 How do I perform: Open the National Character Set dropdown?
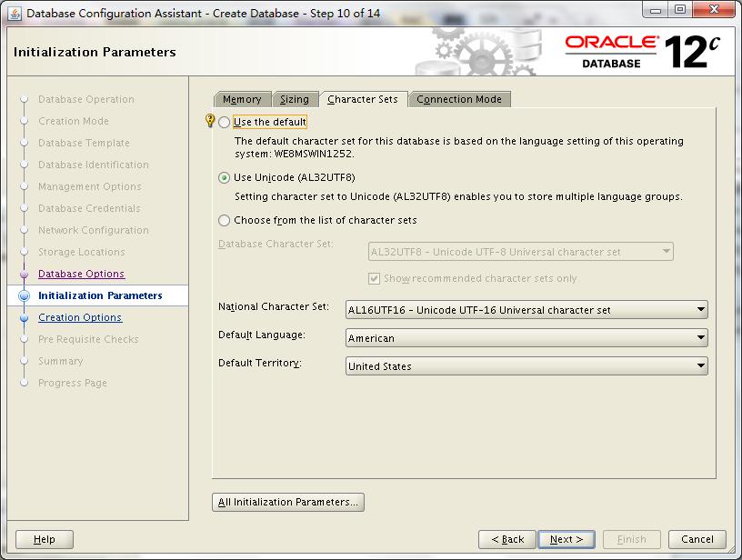click(526, 310)
